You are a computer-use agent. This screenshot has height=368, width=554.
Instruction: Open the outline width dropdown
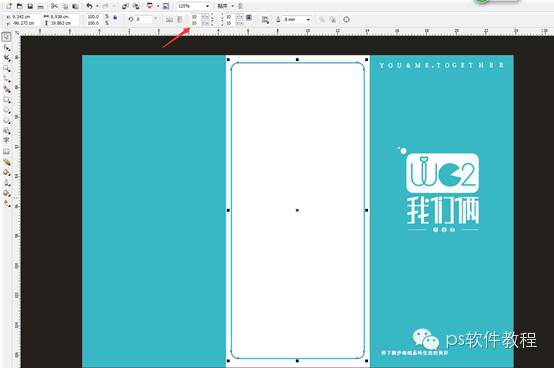pos(297,19)
